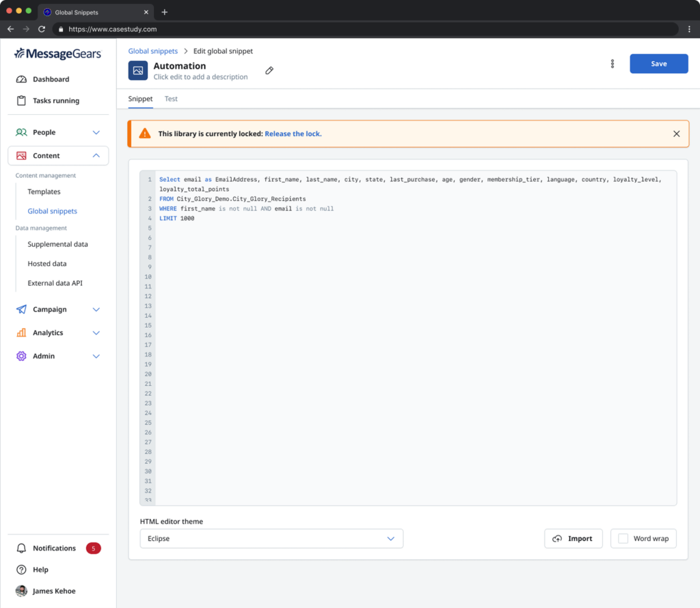Click the Release the lock link
The height and width of the screenshot is (608, 700).
coord(293,134)
